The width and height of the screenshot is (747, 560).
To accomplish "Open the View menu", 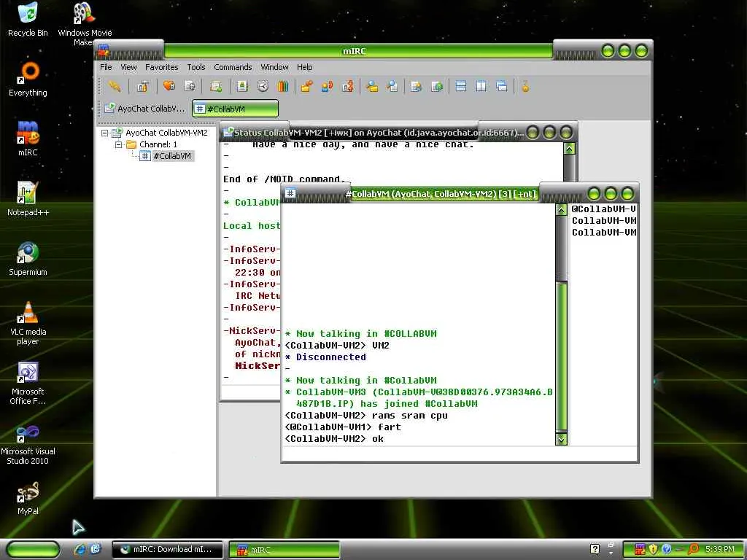I will click(x=128, y=67).
